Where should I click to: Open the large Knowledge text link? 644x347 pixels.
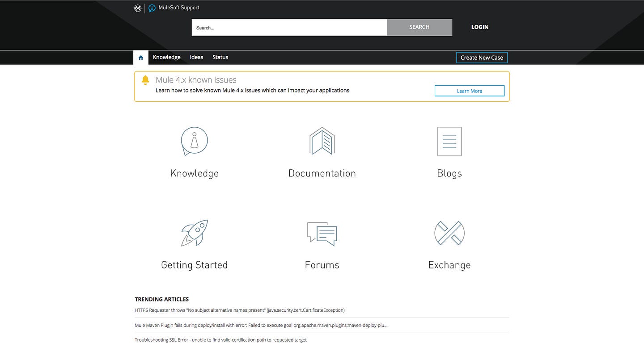(195, 173)
